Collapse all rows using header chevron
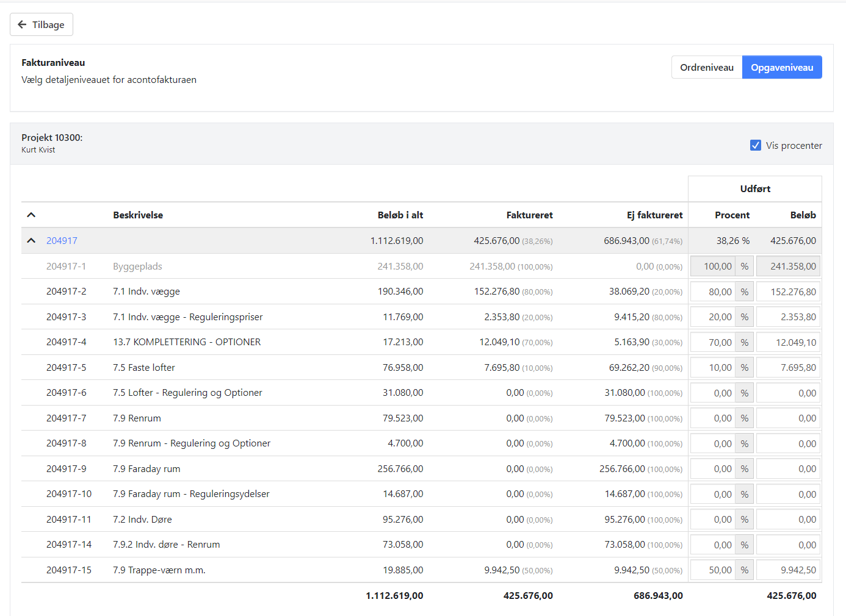 32,215
